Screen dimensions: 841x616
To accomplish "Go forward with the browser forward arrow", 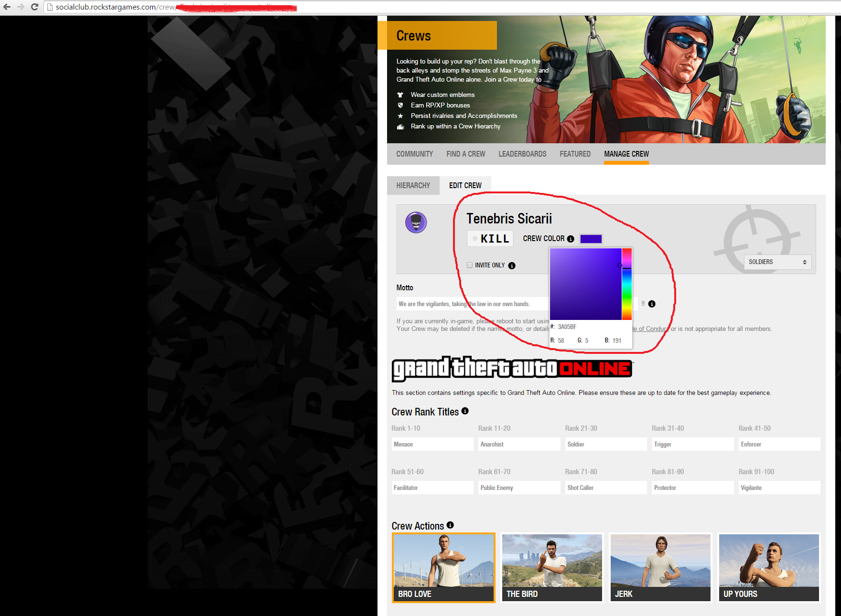I will pos(21,7).
